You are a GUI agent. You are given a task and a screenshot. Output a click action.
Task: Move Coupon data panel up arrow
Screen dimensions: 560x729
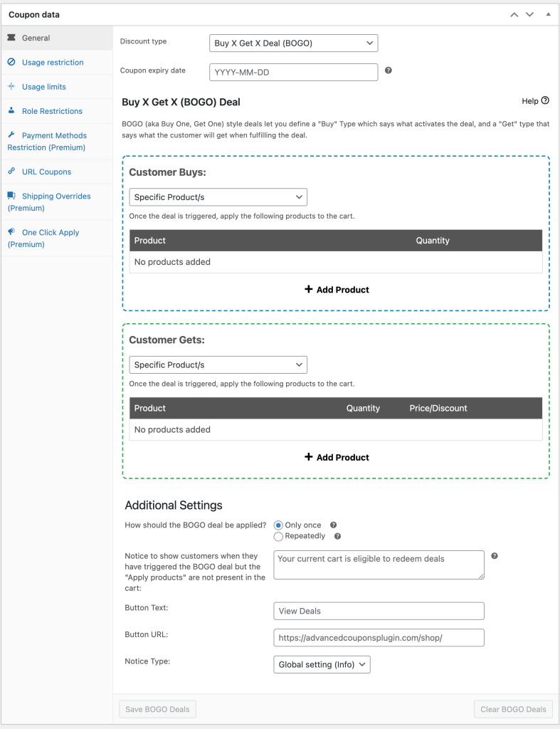point(514,14)
